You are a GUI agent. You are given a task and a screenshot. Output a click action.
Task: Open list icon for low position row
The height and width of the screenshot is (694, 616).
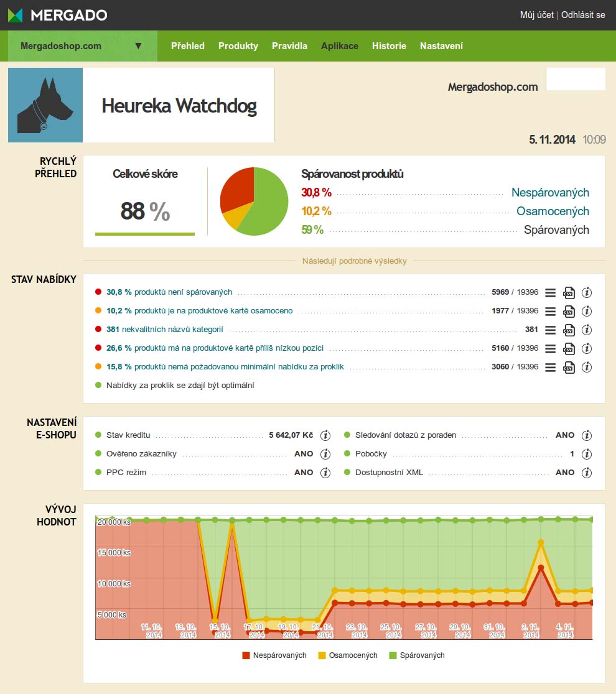(550, 348)
